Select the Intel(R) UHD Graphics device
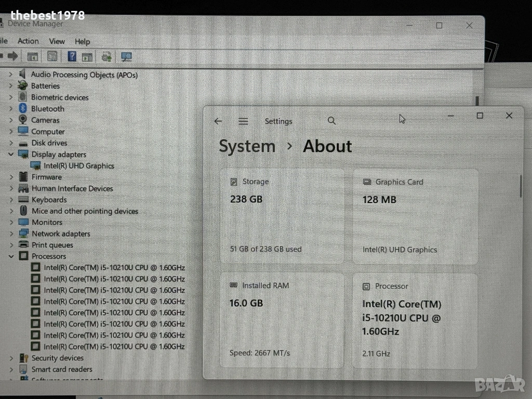This screenshot has height=399, width=532. 78,166
